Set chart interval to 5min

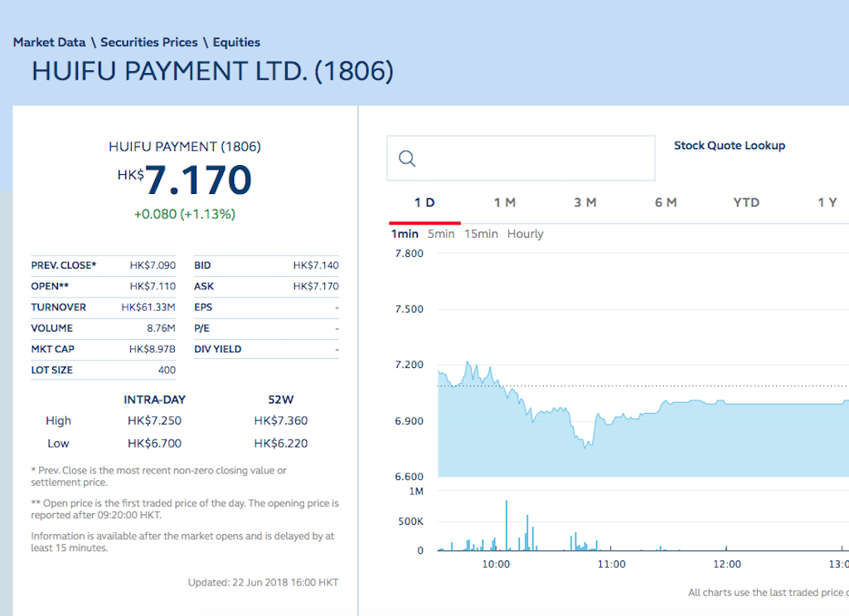coord(441,234)
